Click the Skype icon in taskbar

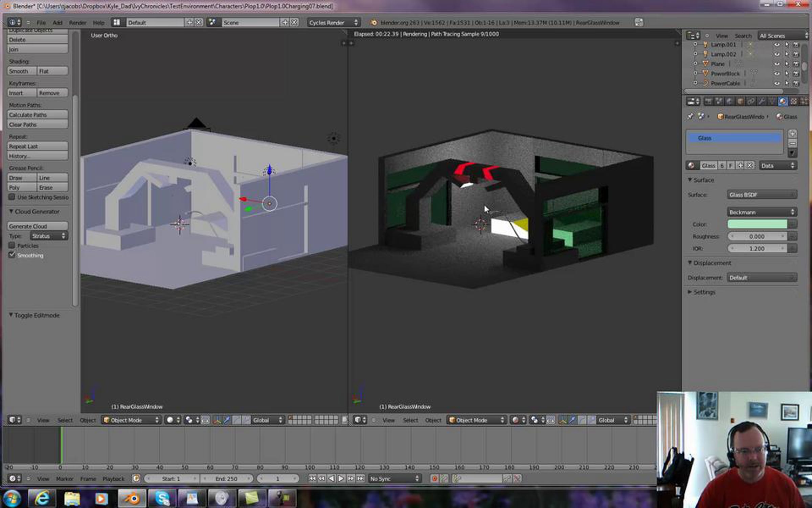point(162,498)
